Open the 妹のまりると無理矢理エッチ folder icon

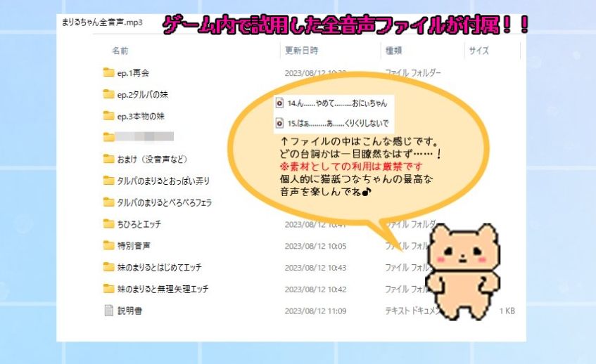[x=108, y=289]
